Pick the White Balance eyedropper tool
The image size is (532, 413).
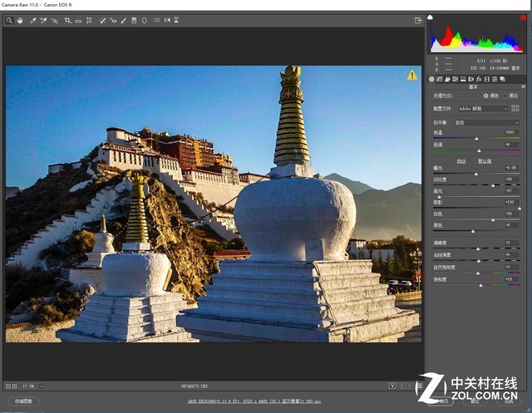pos(33,21)
